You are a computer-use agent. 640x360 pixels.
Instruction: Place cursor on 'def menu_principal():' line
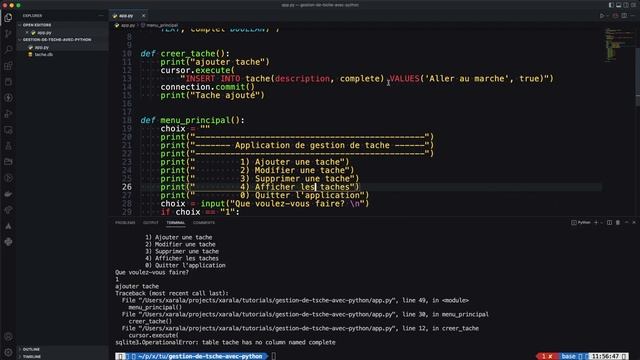pos(192,120)
